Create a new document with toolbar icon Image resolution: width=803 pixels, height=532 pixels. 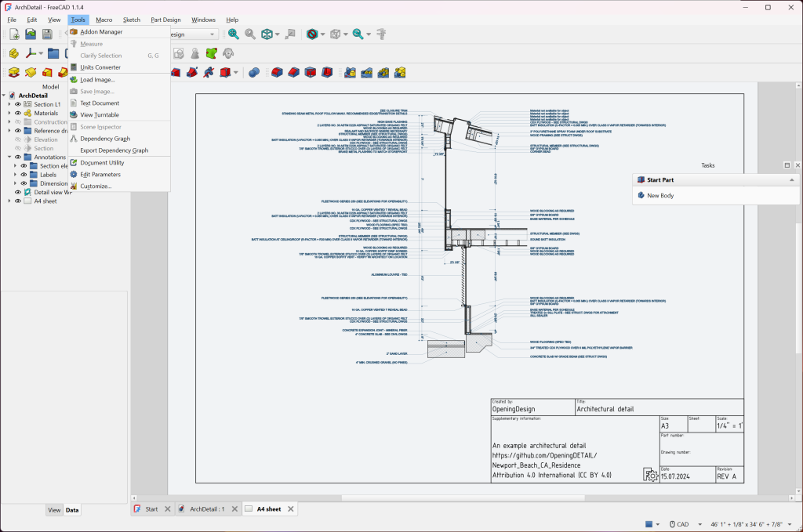(x=14, y=34)
